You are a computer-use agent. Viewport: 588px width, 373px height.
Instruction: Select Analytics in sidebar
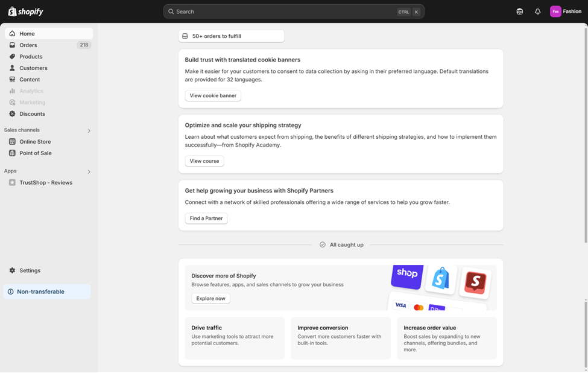point(49,91)
